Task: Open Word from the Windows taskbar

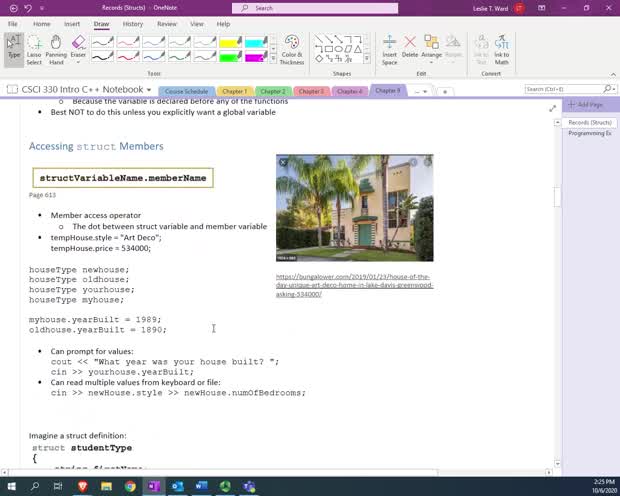Action: click(201, 486)
